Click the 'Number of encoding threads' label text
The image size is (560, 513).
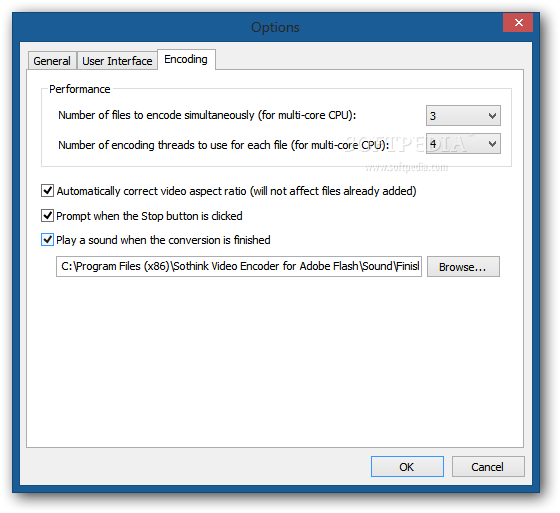tap(224, 145)
